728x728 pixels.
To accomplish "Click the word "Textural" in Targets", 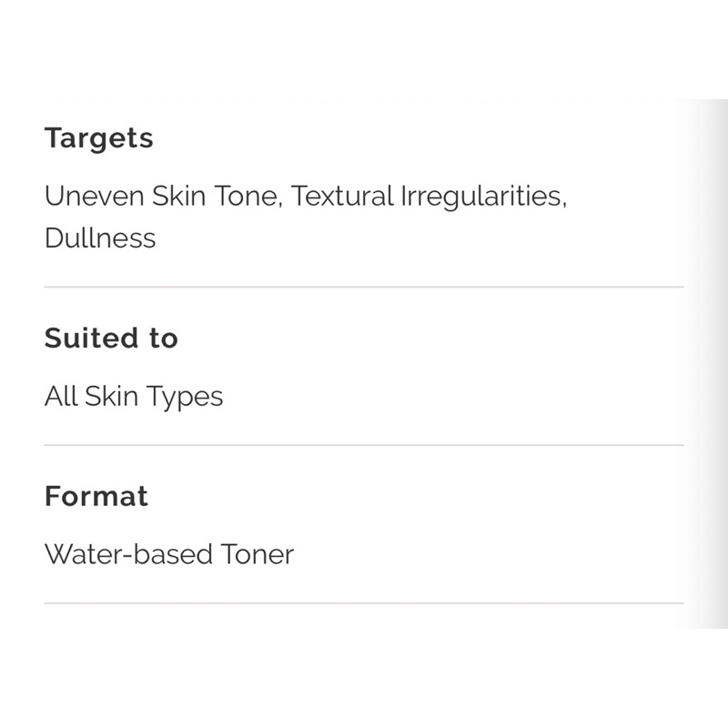I will point(343,197).
